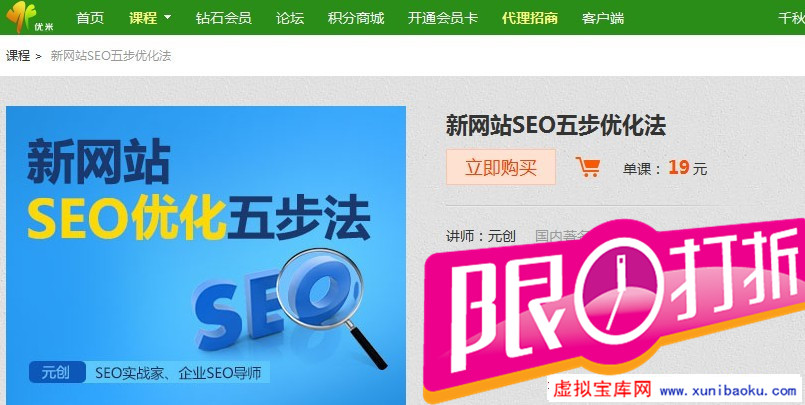805x405 pixels.
Task: Click the 元创 instructor badge on cover
Action: click(x=57, y=373)
